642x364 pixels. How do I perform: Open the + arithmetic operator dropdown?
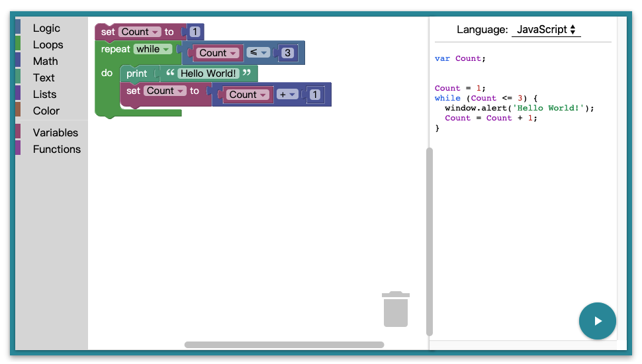287,95
